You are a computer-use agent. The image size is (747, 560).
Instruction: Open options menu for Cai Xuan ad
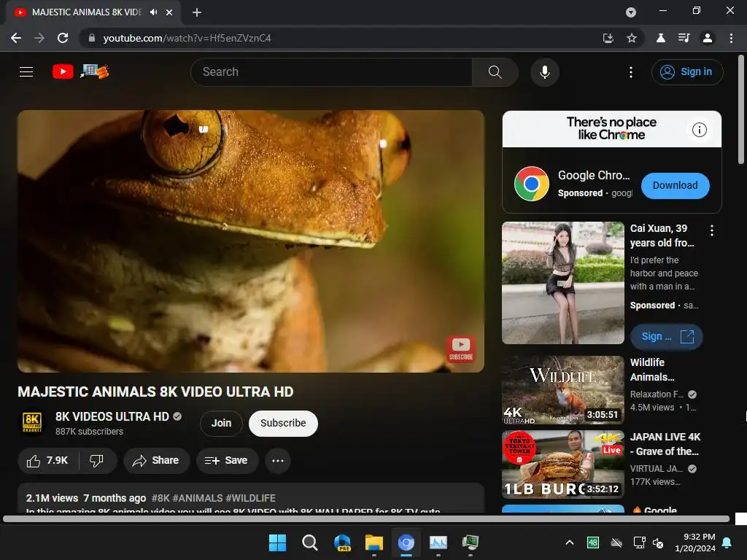click(x=712, y=230)
